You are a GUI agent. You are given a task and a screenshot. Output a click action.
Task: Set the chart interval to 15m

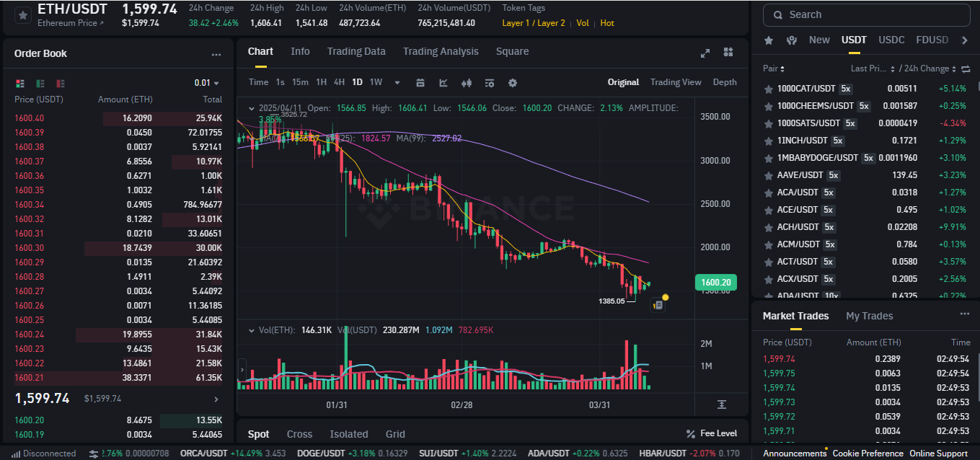pyautogui.click(x=300, y=82)
